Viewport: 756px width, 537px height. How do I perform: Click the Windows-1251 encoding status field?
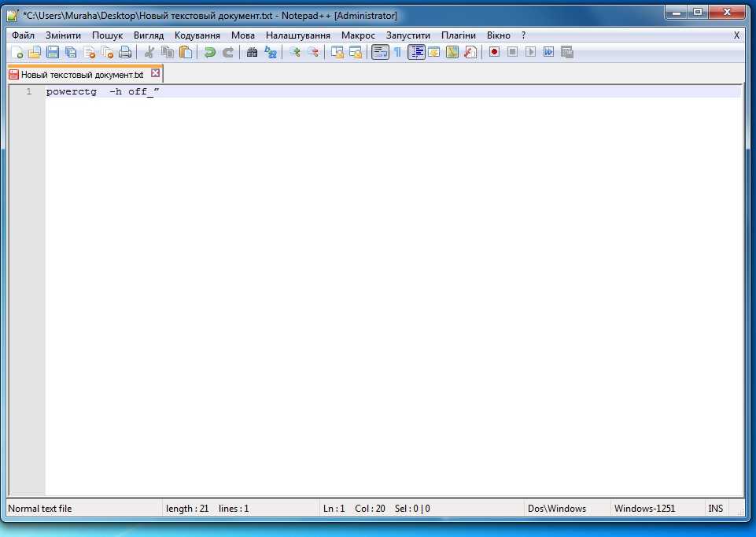(644, 509)
